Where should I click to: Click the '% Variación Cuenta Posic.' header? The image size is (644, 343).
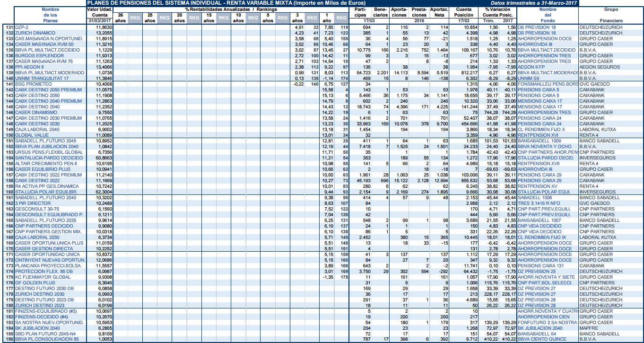pos(498,12)
